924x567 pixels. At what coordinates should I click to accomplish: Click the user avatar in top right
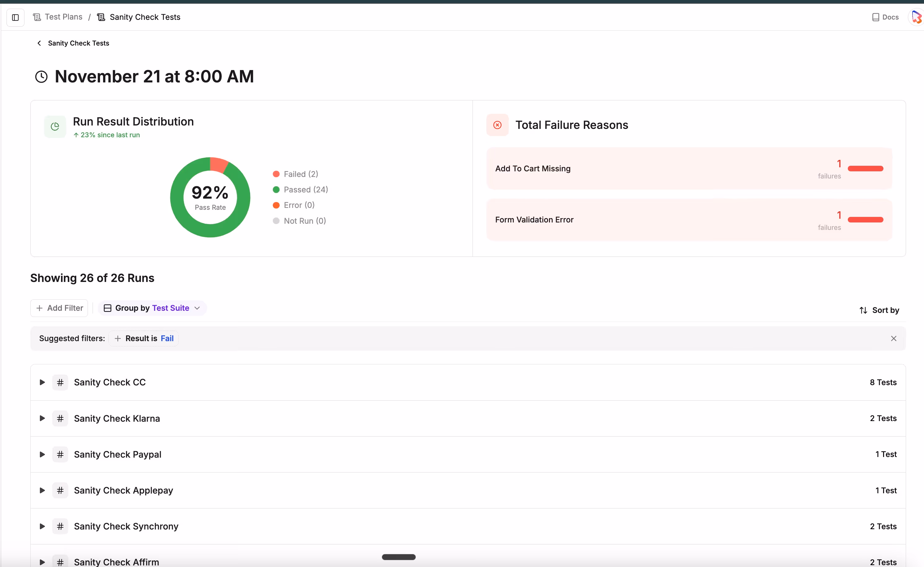(x=916, y=17)
